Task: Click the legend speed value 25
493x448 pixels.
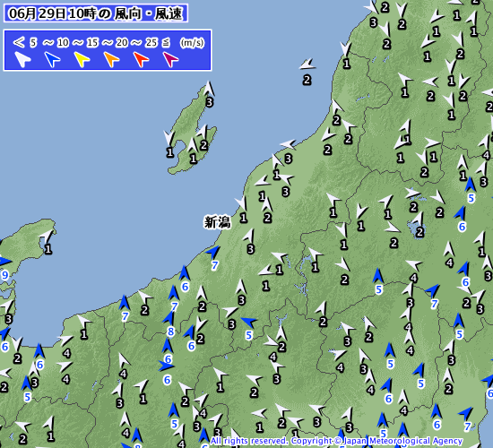Action: click(x=151, y=42)
